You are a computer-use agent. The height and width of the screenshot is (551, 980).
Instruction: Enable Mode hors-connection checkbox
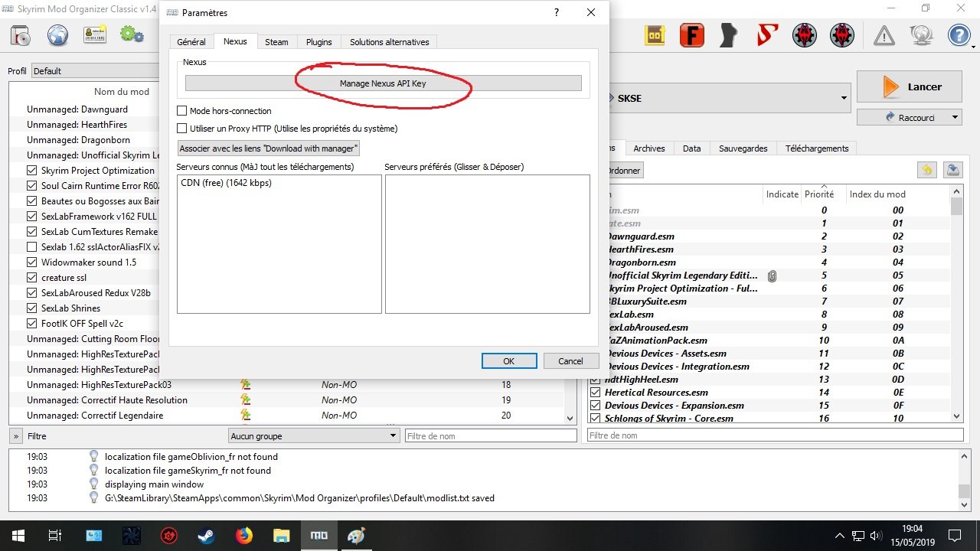182,111
